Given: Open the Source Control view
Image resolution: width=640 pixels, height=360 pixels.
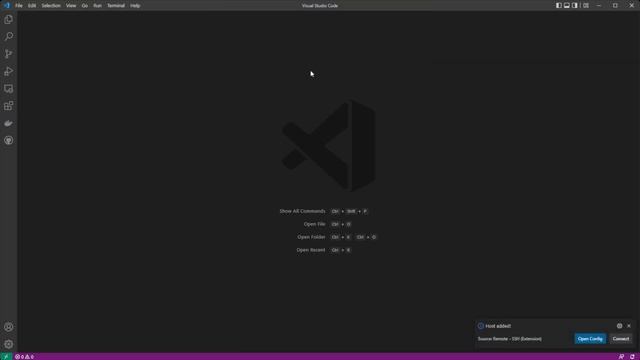Looking at the screenshot, I should 9,54.
